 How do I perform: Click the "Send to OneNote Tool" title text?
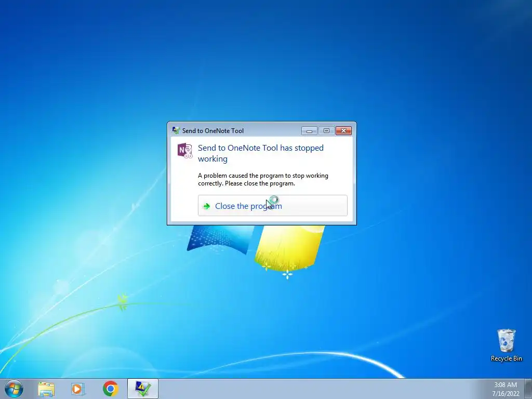212,130
